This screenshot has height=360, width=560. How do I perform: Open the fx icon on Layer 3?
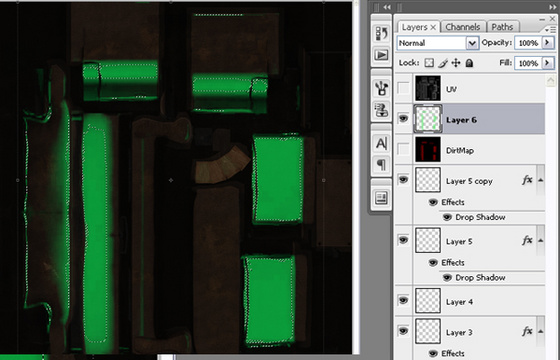point(527,331)
